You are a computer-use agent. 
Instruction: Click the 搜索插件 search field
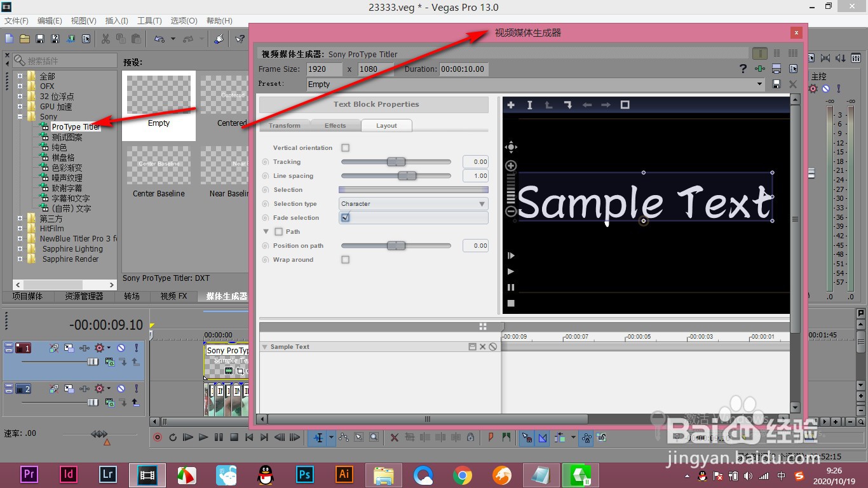tap(65, 60)
